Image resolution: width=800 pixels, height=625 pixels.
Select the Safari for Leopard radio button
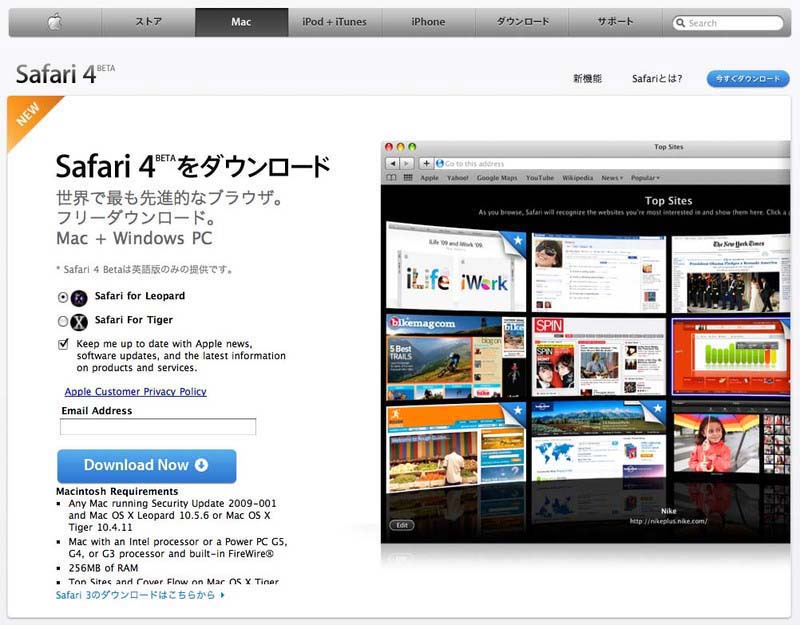[x=63, y=297]
